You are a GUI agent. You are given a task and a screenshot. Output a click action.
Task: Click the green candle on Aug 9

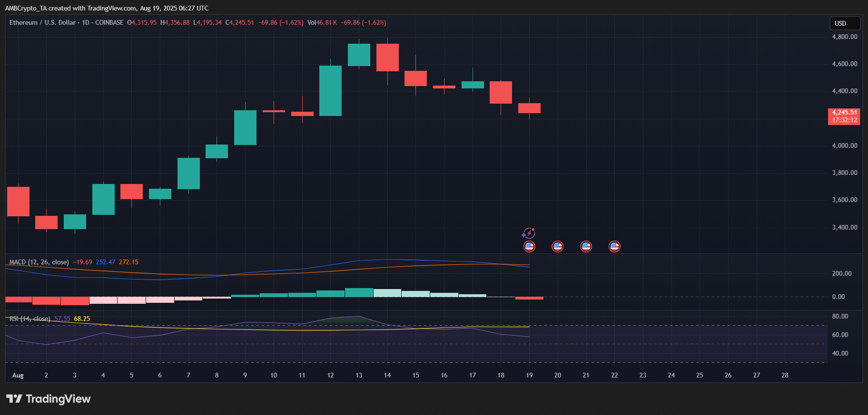245,127
